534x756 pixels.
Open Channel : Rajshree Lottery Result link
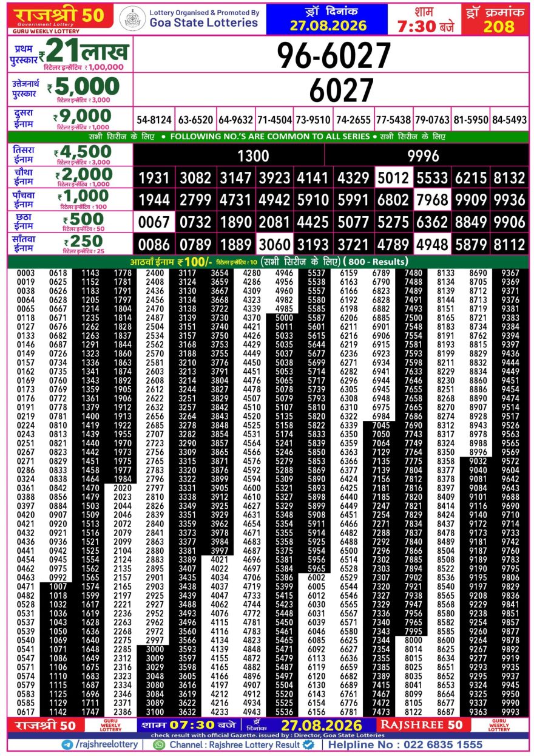[235, 744]
